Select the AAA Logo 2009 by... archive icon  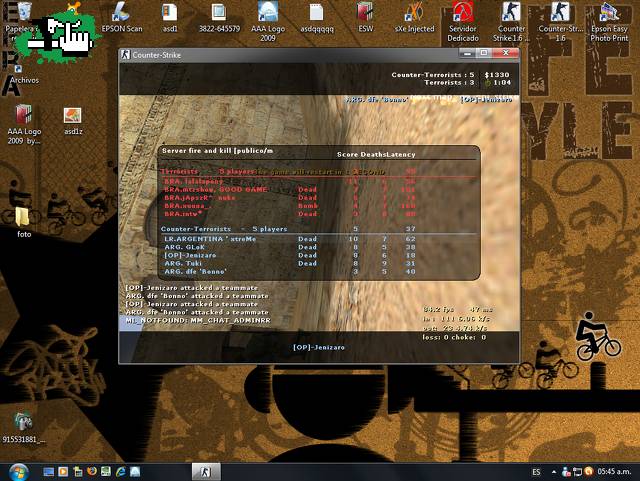point(24,125)
